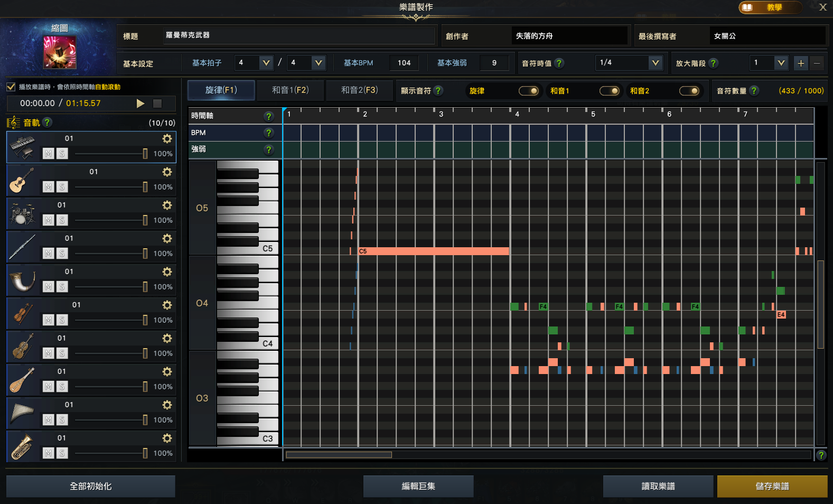Toggle 旋律 note display switch
The image size is (833, 504).
tap(528, 91)
